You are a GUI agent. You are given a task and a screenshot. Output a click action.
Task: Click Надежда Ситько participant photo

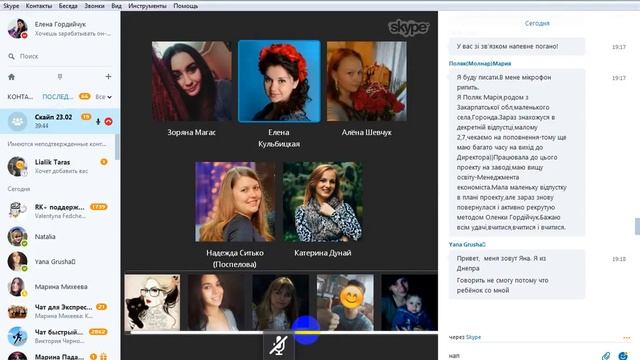click(x=235, y=202)
